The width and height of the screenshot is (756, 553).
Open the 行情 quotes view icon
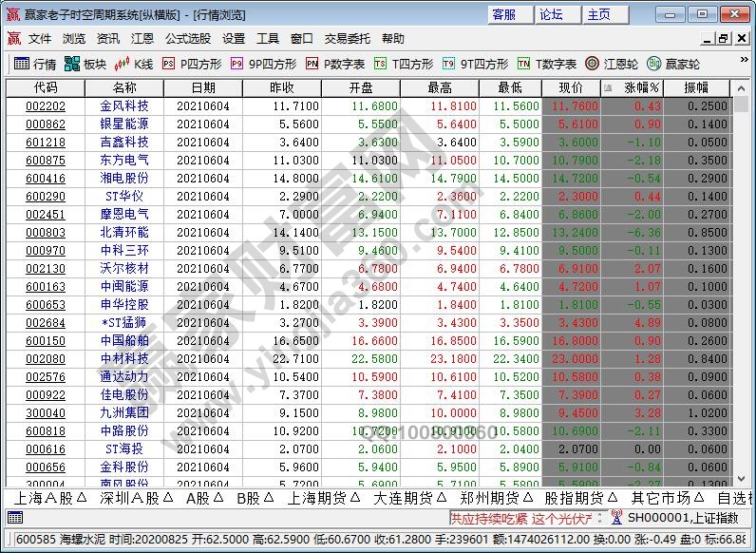coord(34,64)
